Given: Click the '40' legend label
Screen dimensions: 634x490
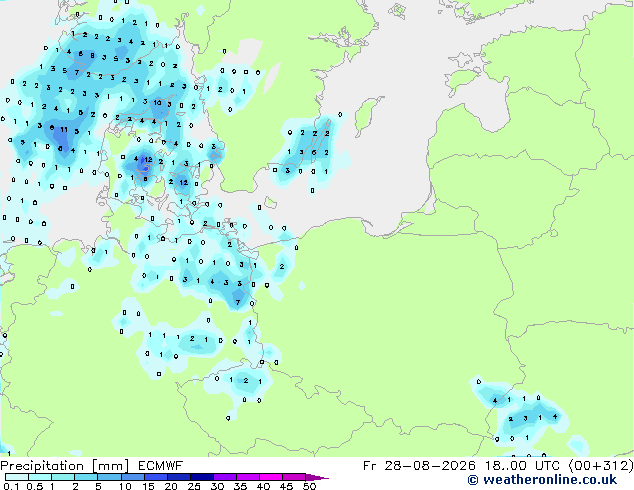Looking at the screenshot, I should (263, 486).
